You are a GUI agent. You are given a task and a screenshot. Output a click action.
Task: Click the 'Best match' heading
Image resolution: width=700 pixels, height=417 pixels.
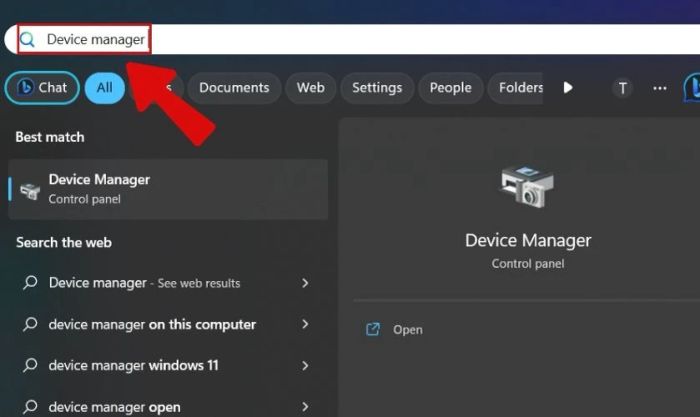[x=50, y=137]
